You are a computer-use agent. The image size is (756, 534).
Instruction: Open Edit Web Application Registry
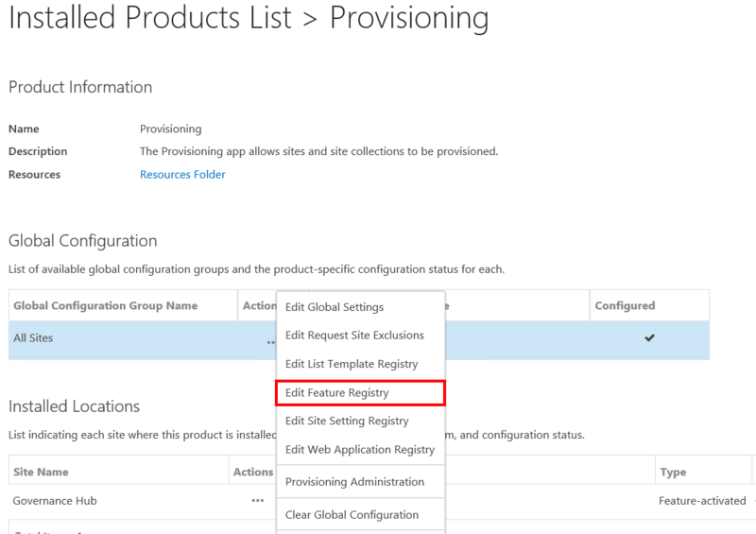pyautogui.click(x=359, y=450)
